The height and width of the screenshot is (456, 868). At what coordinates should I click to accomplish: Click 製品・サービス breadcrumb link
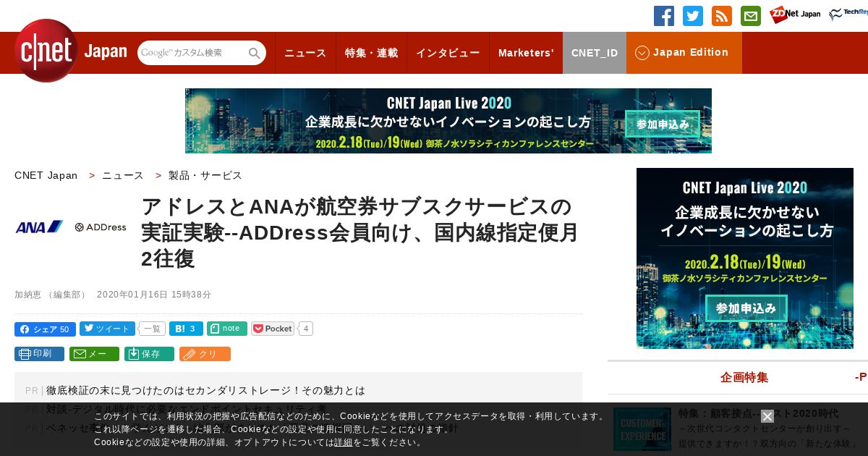[x=205, y=175]
